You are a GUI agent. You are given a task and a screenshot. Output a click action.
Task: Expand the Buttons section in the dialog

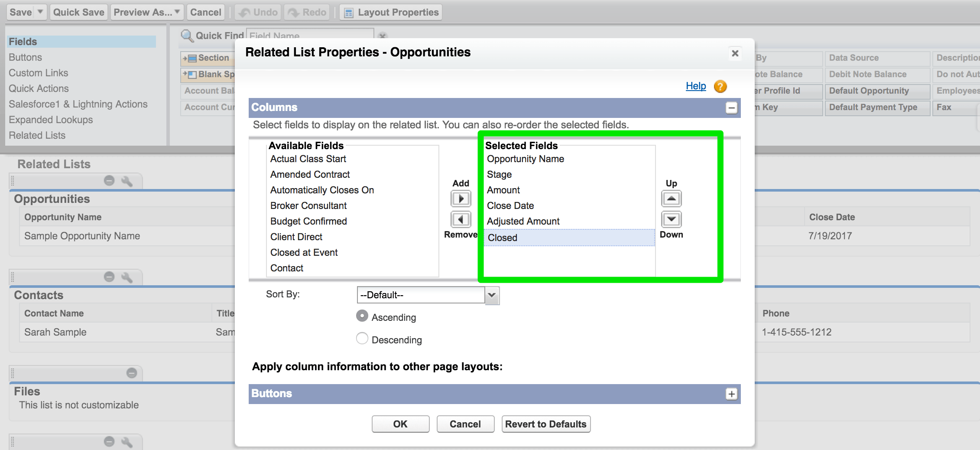[732, 394]
